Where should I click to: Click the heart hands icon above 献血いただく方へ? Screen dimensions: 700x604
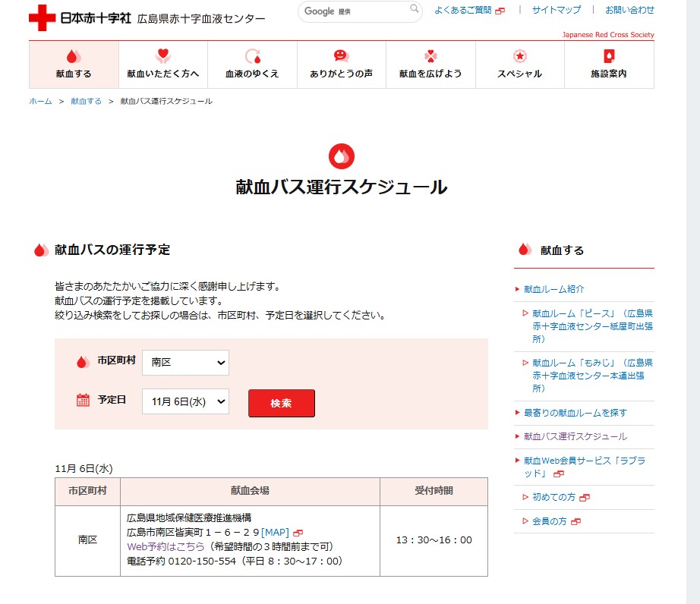tap(163, 55)
